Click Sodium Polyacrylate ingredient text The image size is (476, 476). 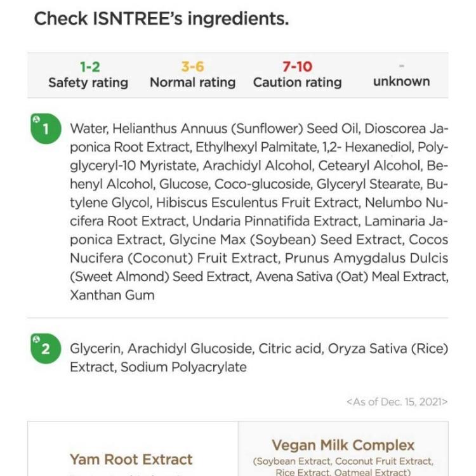[183, 367]
